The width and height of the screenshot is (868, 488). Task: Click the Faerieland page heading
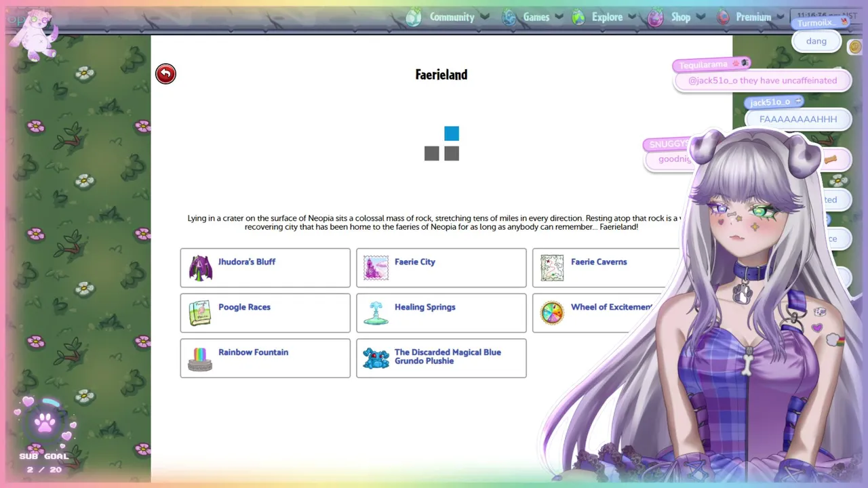pos(441,75)
